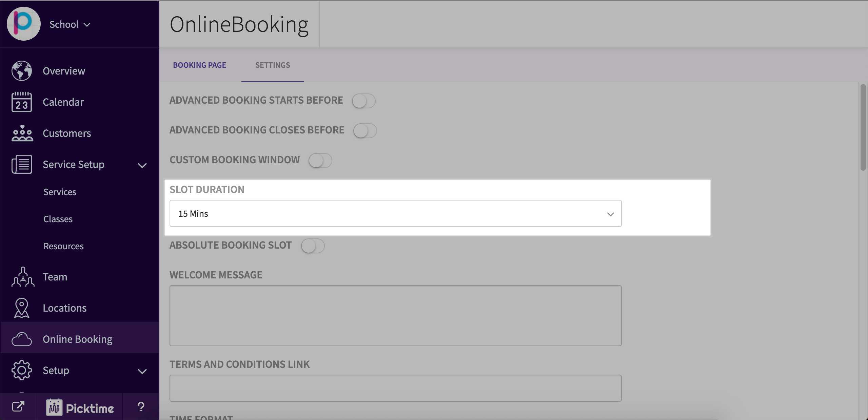Click the Overview globe icon
868x420 pixels.
pos(22,71)
